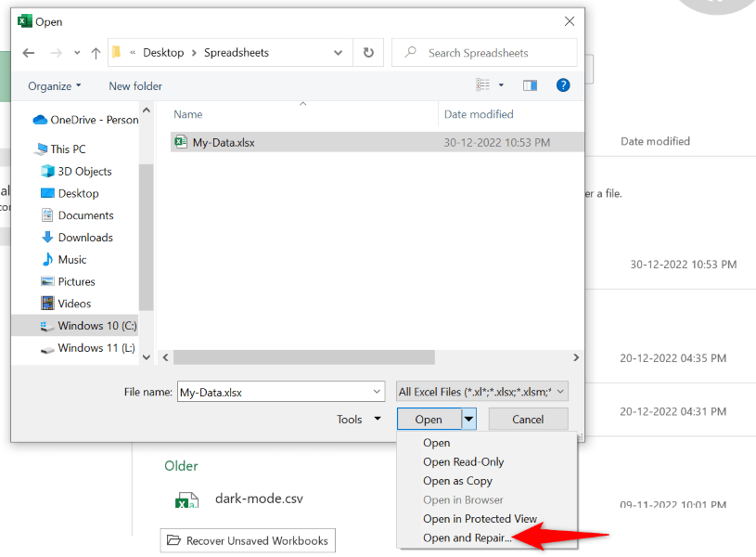Screen dimensions: 756x557
Task: Toggle the preview pane icon
Action: click(530, 85)
